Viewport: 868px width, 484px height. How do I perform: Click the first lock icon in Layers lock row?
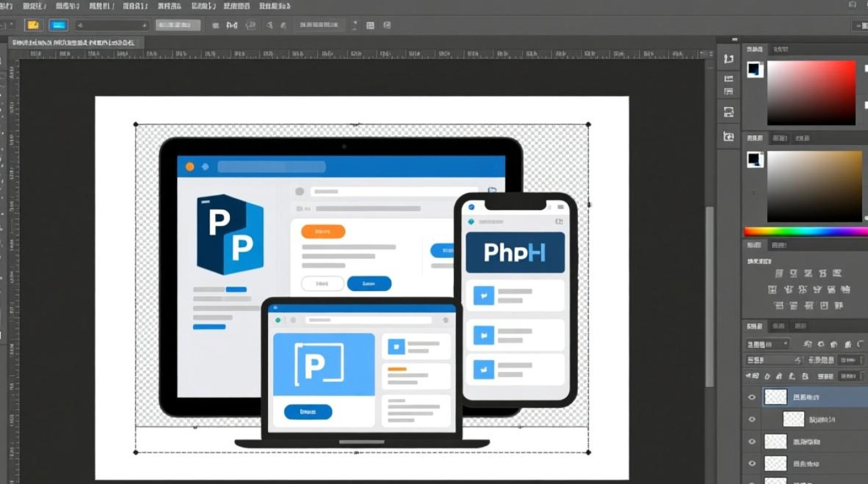coord(767,376)
